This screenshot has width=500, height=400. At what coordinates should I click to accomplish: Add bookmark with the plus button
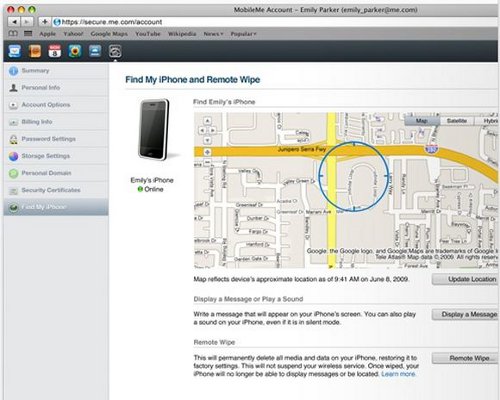[x=44, y=22]
